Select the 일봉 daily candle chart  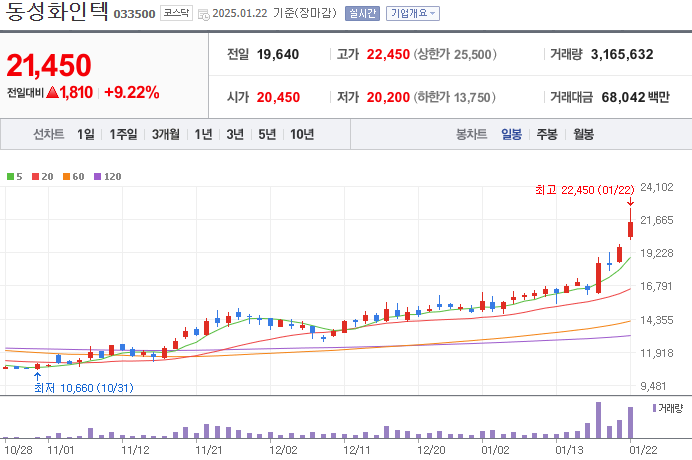511,134
